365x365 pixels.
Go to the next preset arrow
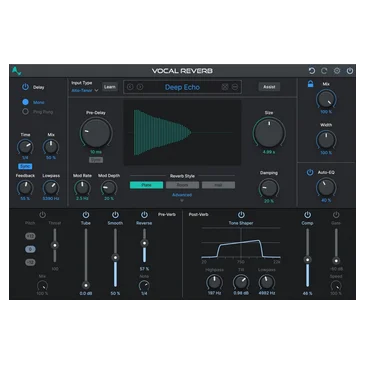pyautogui.click(x=140, y=87)
